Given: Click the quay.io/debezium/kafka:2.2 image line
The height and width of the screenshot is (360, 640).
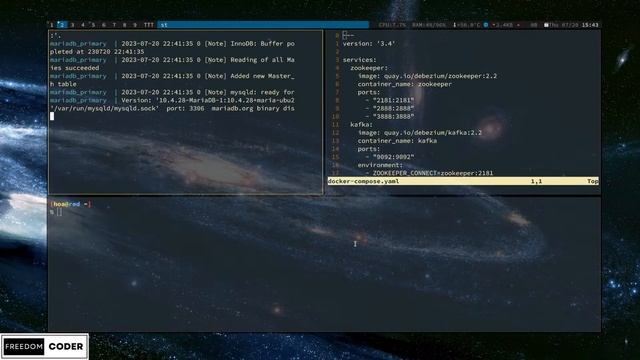Looking at the screenshot, I should click(420, 133).
